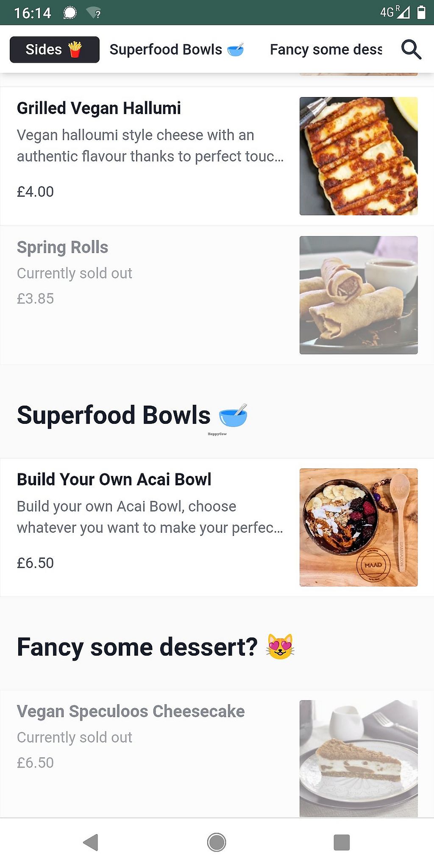Tap the grilled hallumi photo

coord(359,156)
